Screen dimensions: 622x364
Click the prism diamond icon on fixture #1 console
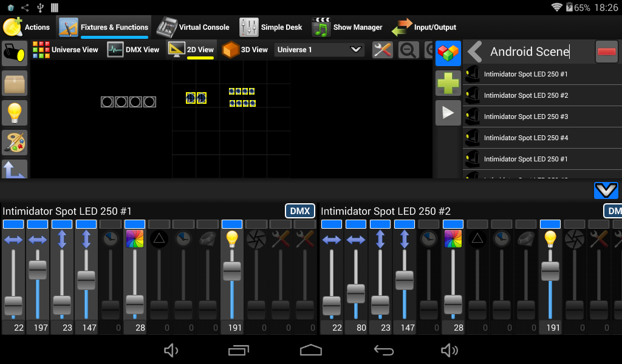pyautogui.click(x=208, y=239)
